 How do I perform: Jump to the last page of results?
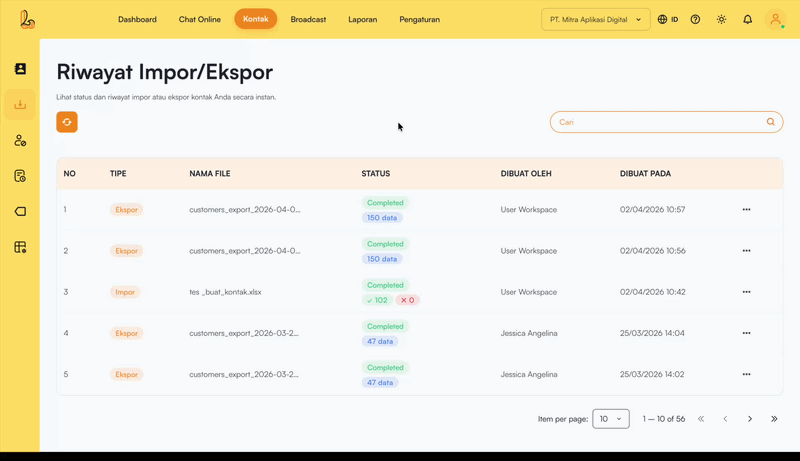(774, 419)
